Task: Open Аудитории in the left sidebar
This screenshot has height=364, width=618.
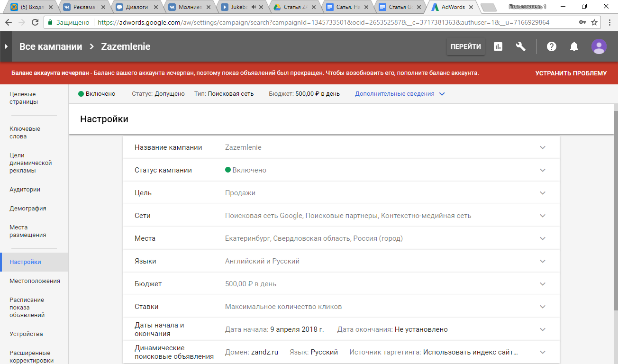Action: pyautogui.click(x=25, y=190)
